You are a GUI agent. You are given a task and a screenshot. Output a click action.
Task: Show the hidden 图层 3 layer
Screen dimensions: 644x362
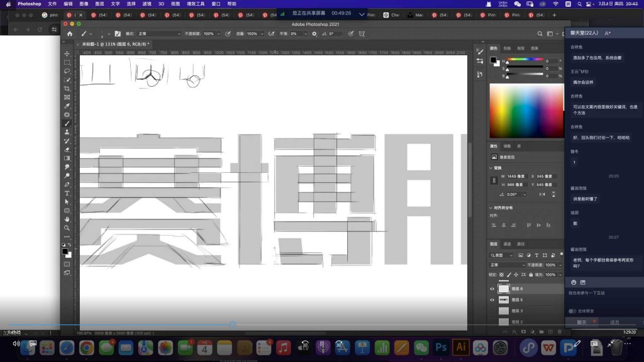(492, 310)
